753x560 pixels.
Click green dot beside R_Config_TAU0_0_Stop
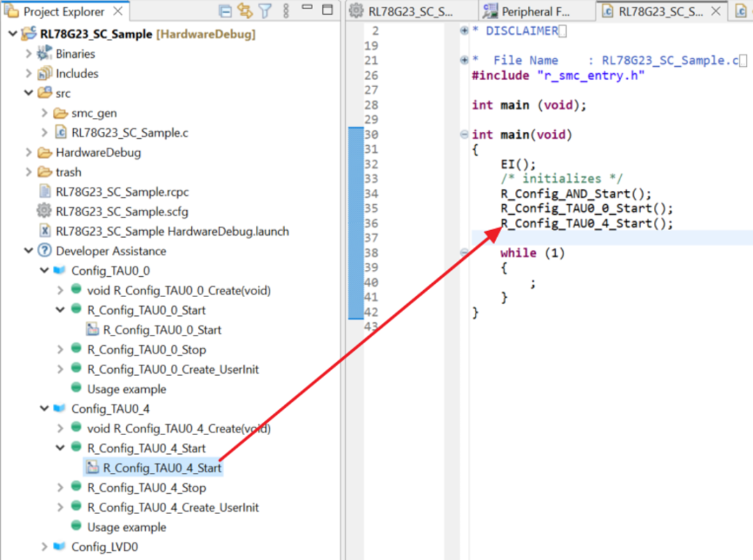click(76, 348)
